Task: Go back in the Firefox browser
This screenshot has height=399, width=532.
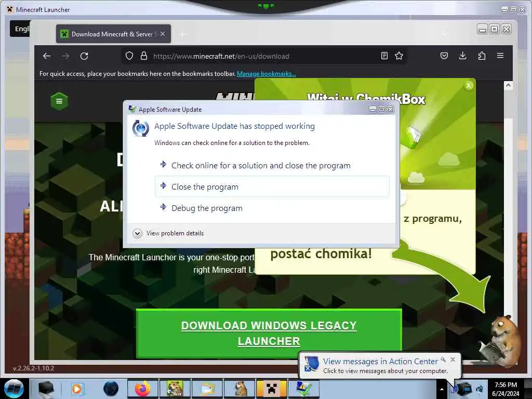Action: tap(47, 56)
